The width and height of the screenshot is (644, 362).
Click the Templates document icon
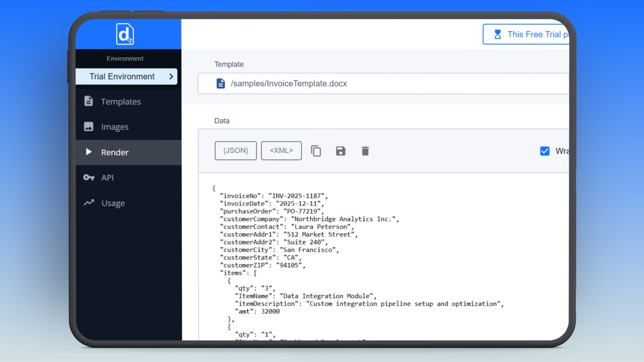[x=89, y=101]
